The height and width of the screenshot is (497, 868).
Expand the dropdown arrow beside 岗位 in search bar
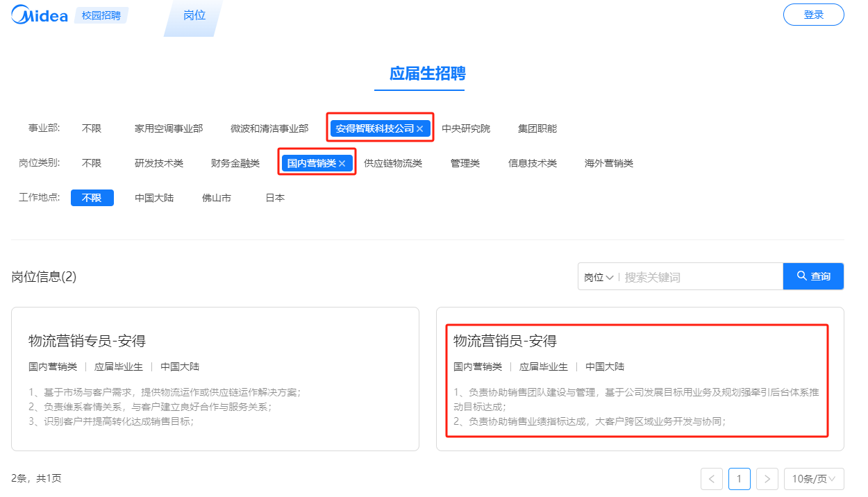click(x=612, y=276)
